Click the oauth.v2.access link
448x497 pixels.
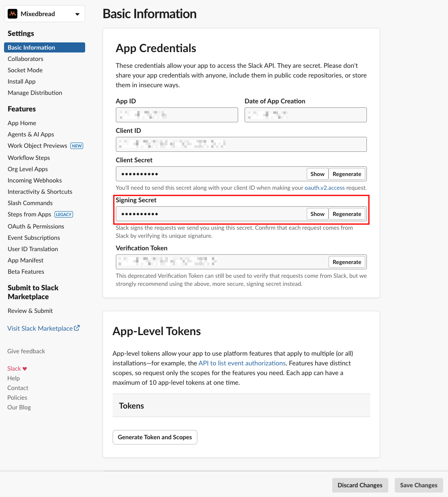pyautogui.click(x=324, y=188)
